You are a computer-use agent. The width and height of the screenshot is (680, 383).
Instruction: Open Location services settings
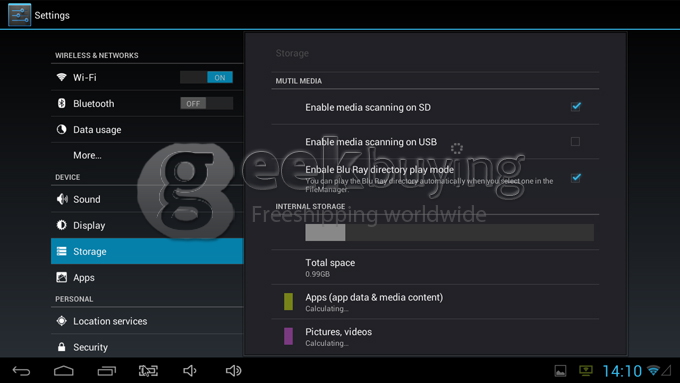pos(147,321)
